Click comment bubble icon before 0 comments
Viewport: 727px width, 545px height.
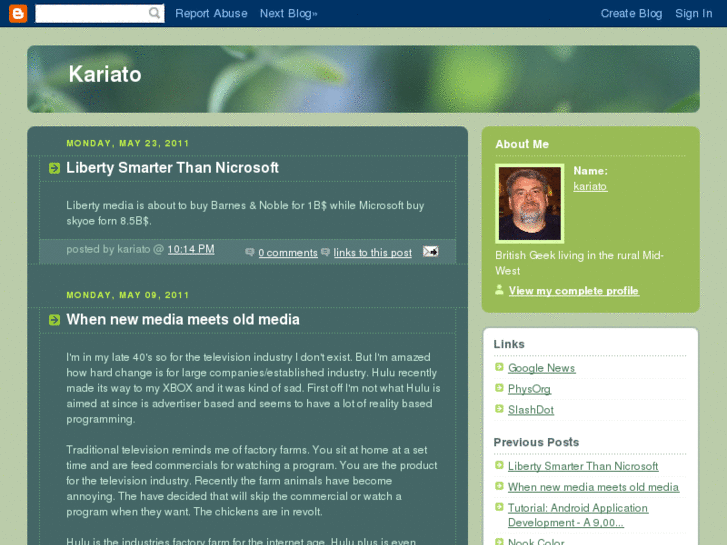[x=250, y=252]
